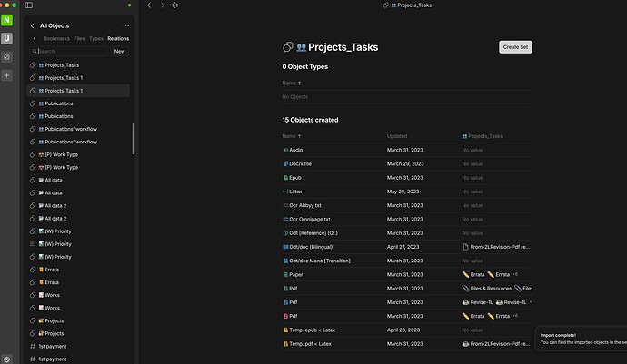Screen dimensions: 627x364
Task: Open Odt [Reference] (Or.) object
Action: point(313,233)
